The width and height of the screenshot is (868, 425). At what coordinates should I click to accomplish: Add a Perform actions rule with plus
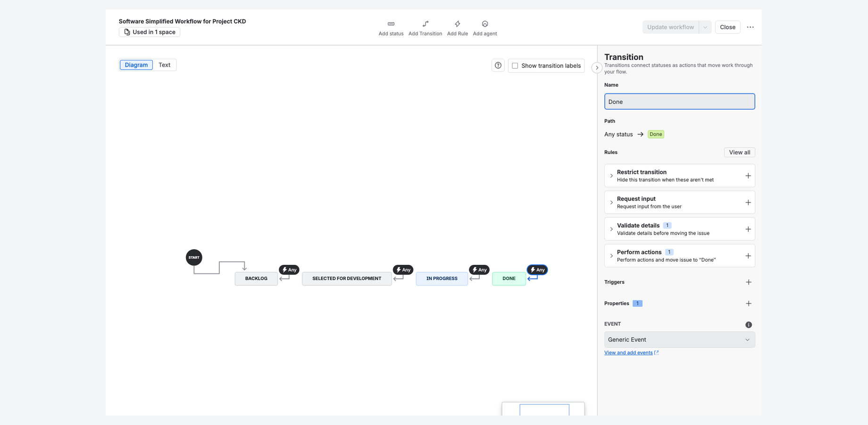point(748,256)
